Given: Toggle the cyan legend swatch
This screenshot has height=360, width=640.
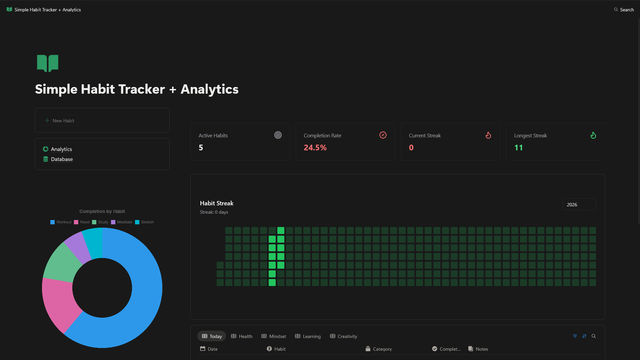Looking at the screenshot, I should click(x=137, y=222).
